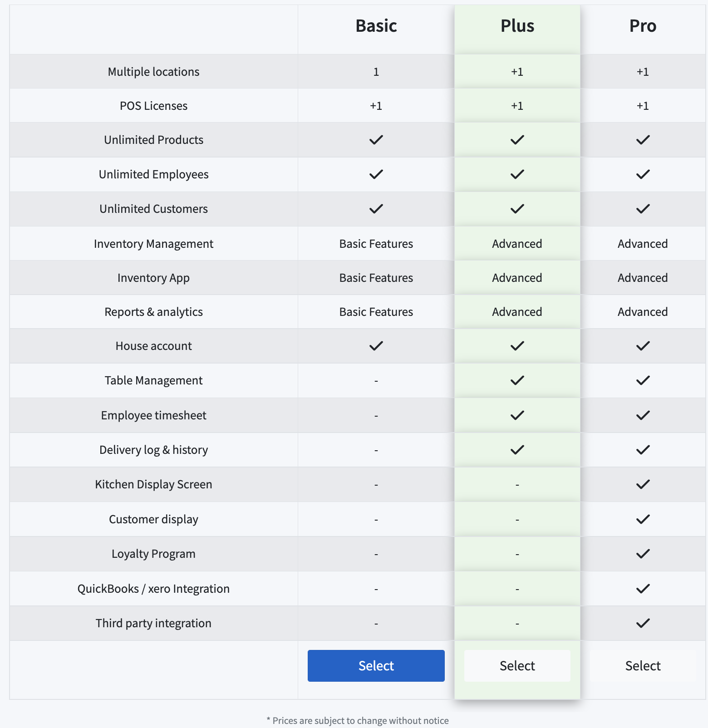Click the Pro column header
708x728 pixels.
coord(643,26)
